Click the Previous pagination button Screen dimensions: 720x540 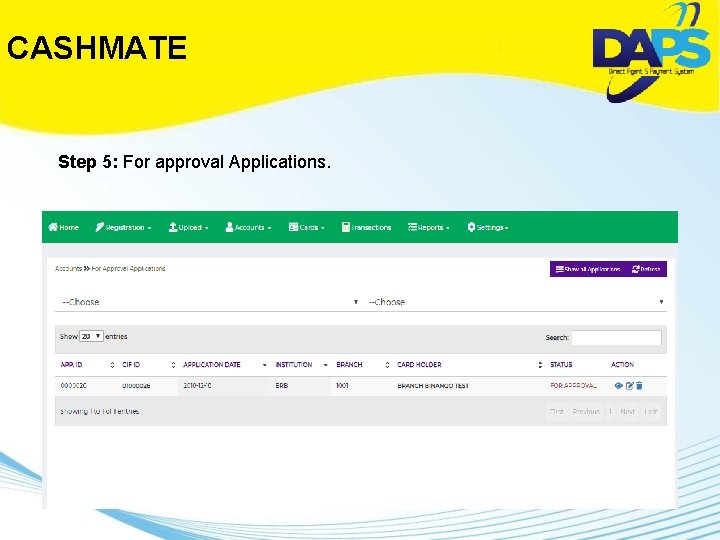[586, 411]
